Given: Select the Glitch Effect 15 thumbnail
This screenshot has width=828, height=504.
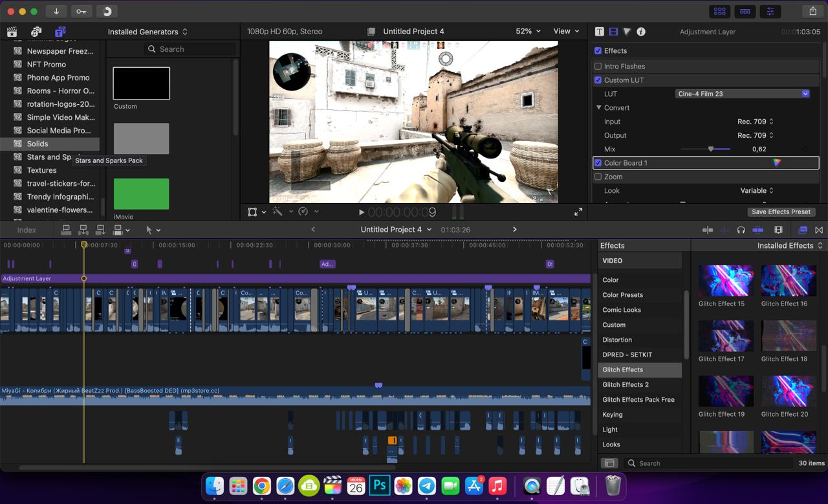Looking at the screenshot, I should (726, 280).
